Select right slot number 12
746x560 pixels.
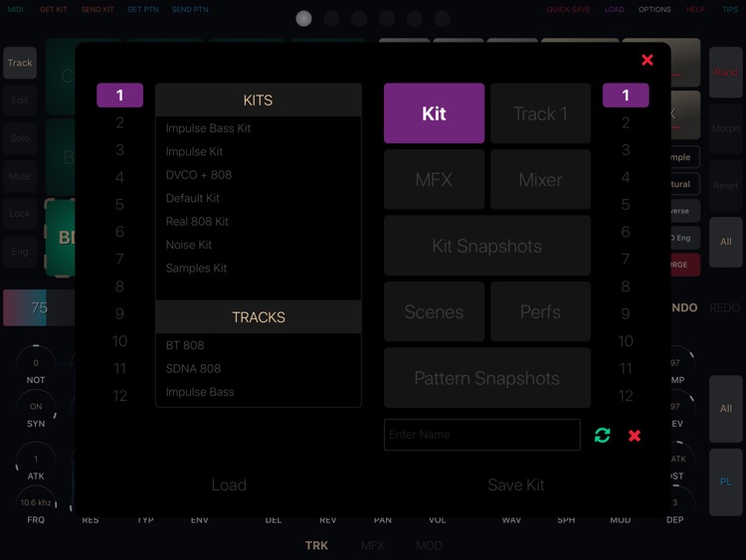626,396
